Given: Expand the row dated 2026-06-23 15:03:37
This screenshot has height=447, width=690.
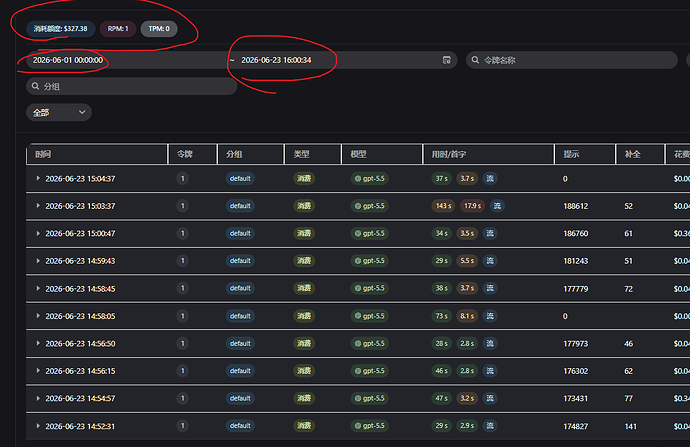Looking at the screenshot, I should 38,205.
